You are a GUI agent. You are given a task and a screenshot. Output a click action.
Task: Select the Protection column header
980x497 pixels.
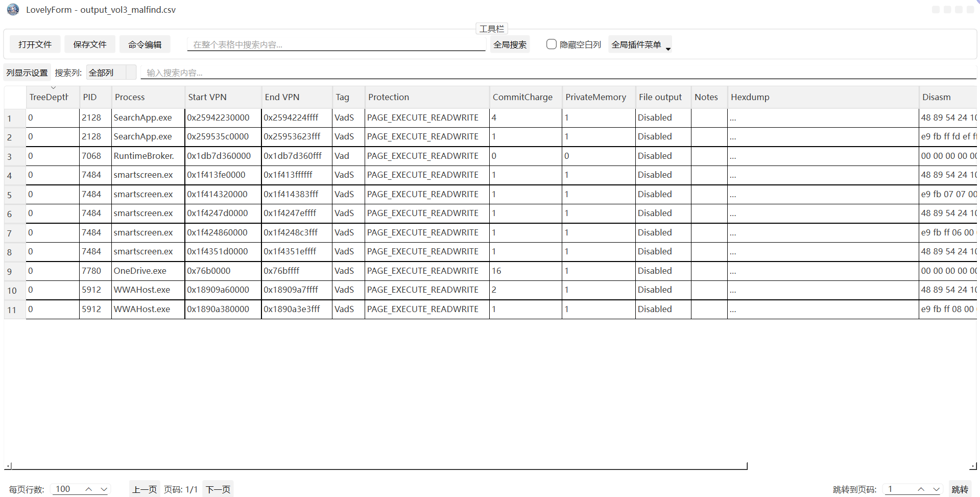point(427,97)
